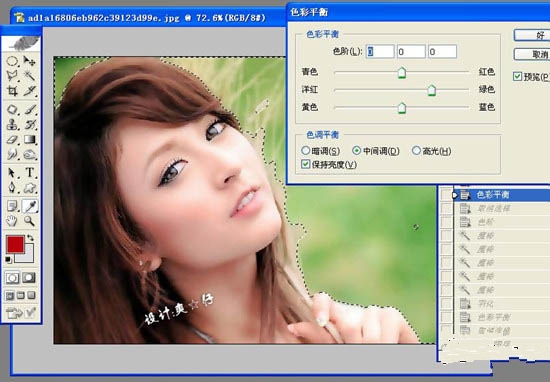
Task: Click the document window title bar
Action: (149, 17)
